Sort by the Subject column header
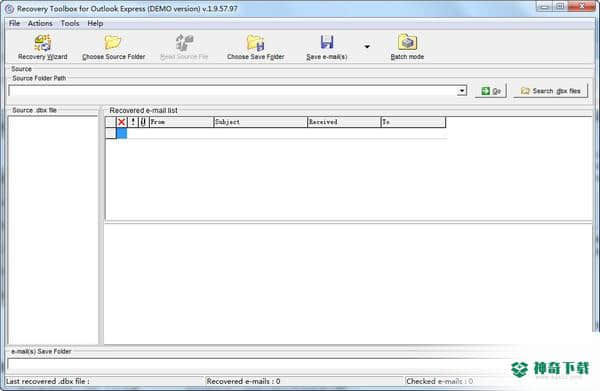The image size is (600, 391). 261,122
